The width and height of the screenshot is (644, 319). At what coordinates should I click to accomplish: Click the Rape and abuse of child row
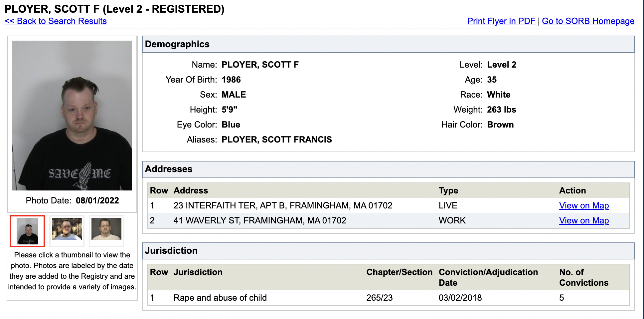click(220, 298)
